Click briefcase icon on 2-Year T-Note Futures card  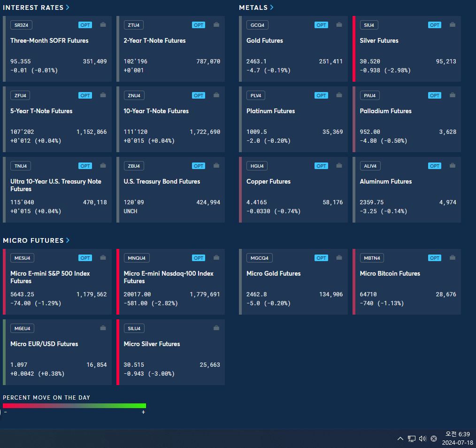pos(216,24)
